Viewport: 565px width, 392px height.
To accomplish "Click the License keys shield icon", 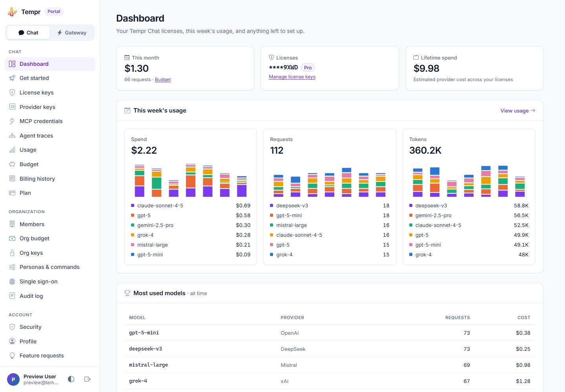I will tap(12, 93).
